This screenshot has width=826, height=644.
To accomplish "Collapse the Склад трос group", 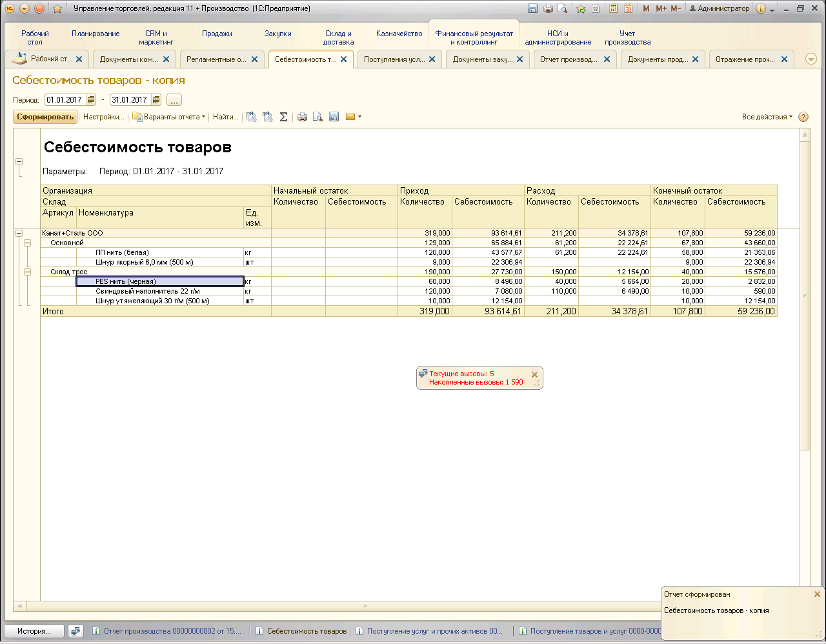I will pyautogui.click(x=27, y=272).
